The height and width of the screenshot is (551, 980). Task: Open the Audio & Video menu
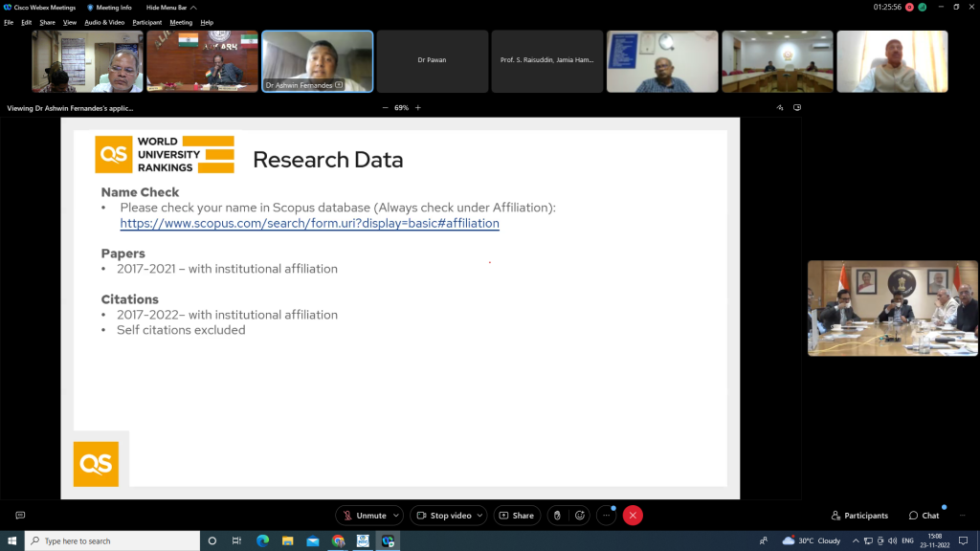(x=104, y=23)
